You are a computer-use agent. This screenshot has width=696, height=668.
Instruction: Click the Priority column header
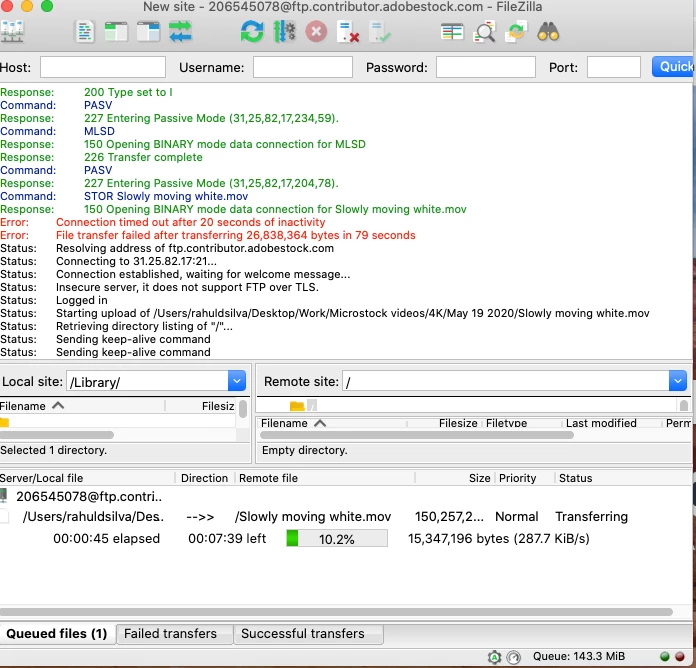pos(525,478)
